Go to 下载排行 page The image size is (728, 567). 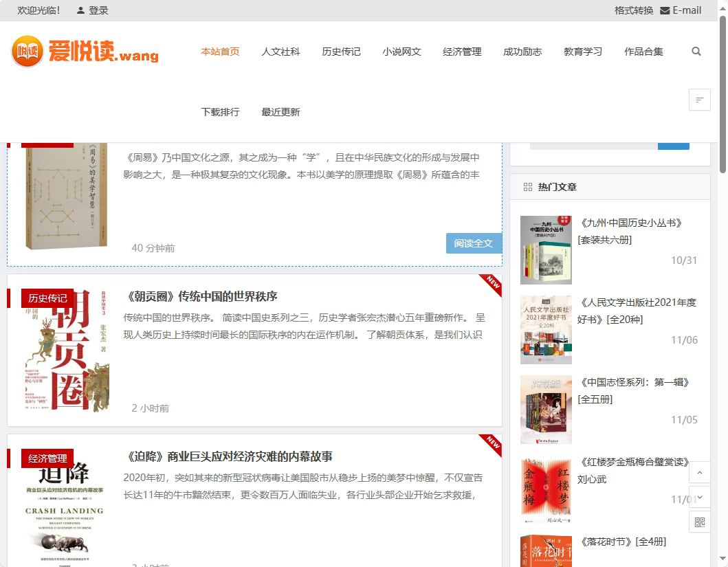click(x=220, y=112)
